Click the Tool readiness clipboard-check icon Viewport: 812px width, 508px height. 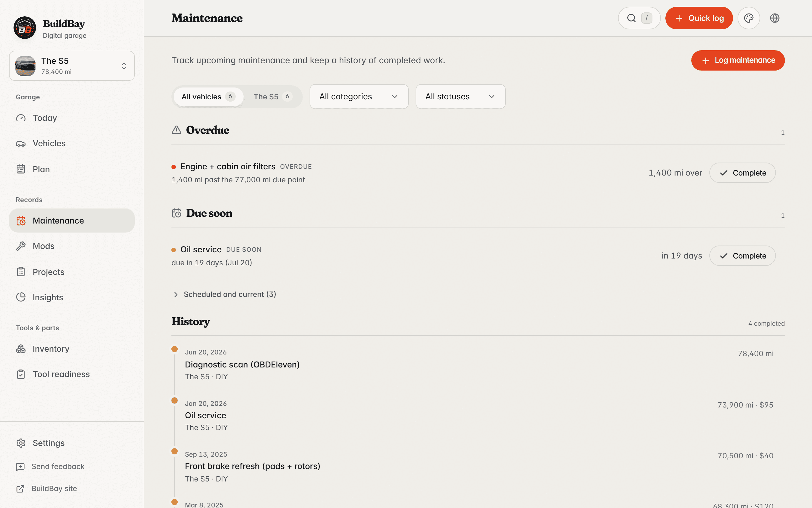pyautogui.click(x=21, y=374)
